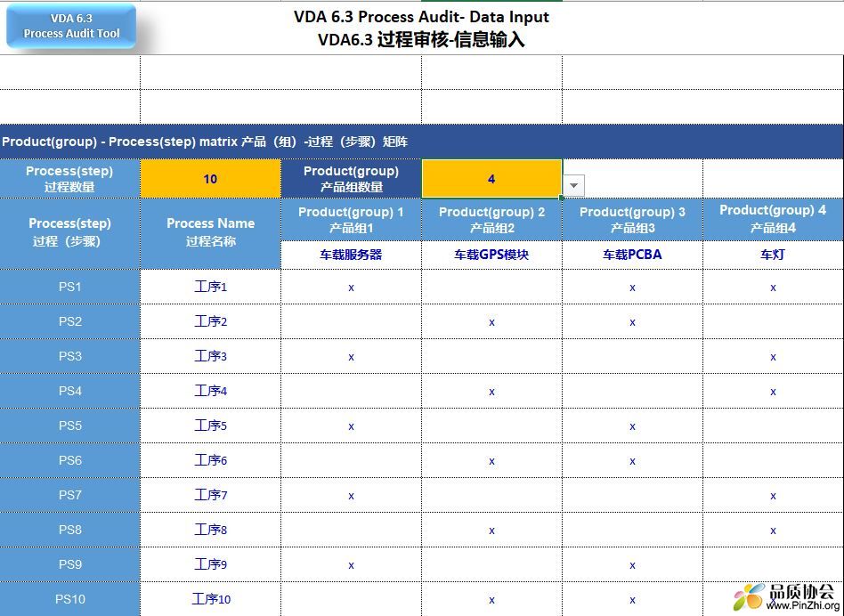Select the process name cell 工序10

210,599
